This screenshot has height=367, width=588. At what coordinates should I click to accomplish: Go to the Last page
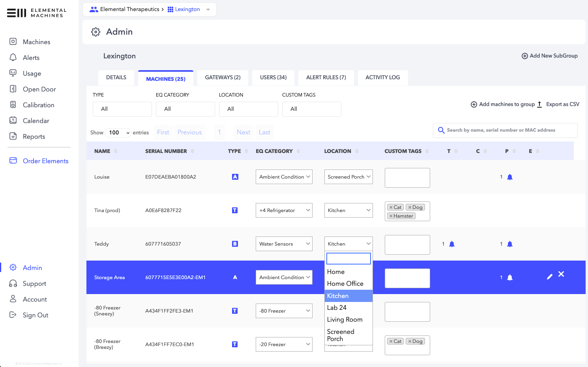pos(264,132)
